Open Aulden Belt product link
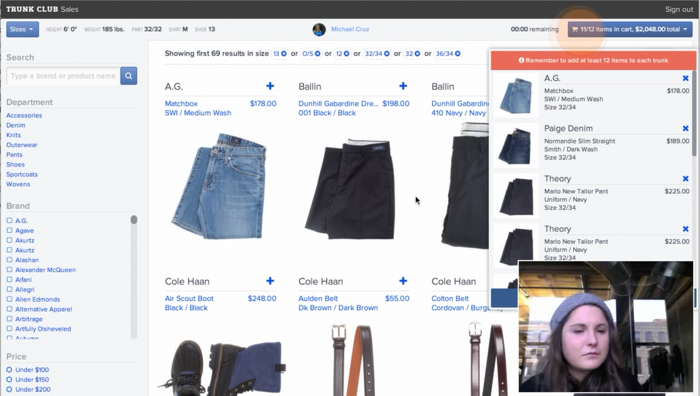The height and width of the screenshot is (396, 700). point(318,298)
